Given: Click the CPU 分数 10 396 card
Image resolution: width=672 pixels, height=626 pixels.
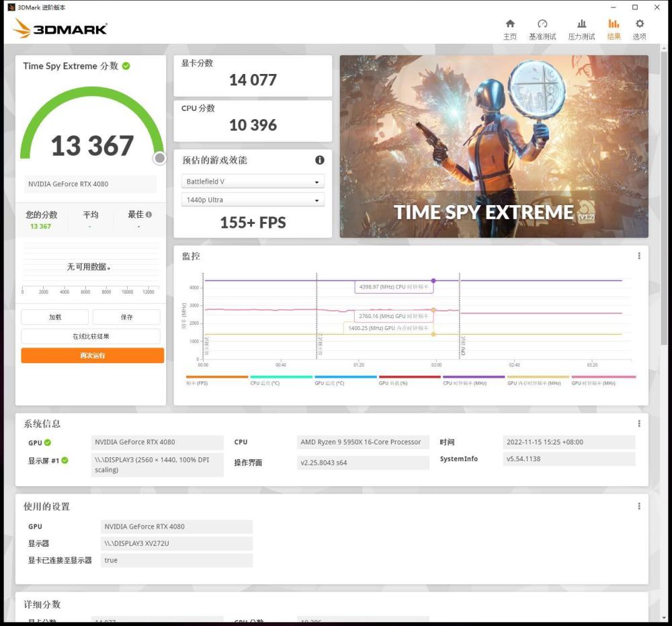Looking at the screenshot, I should (x=253, y=121).
